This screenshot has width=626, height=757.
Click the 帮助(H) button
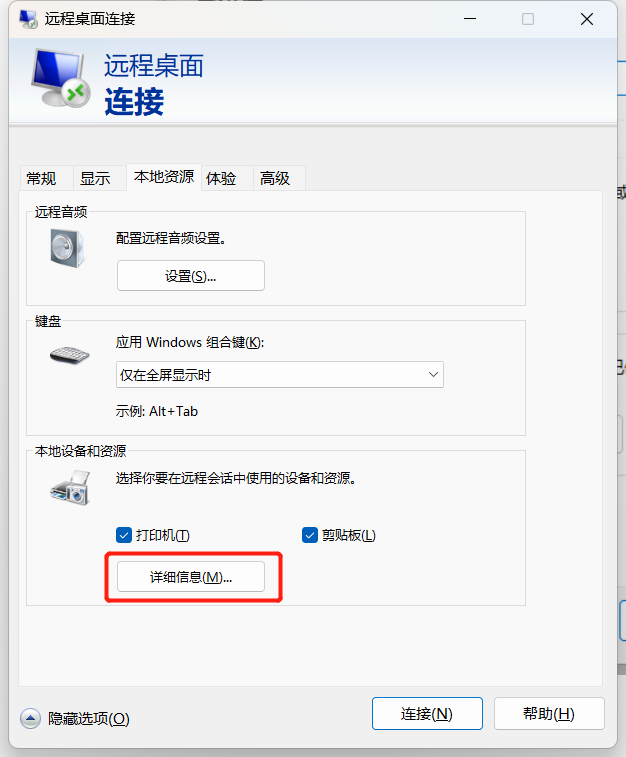[549, 713]
